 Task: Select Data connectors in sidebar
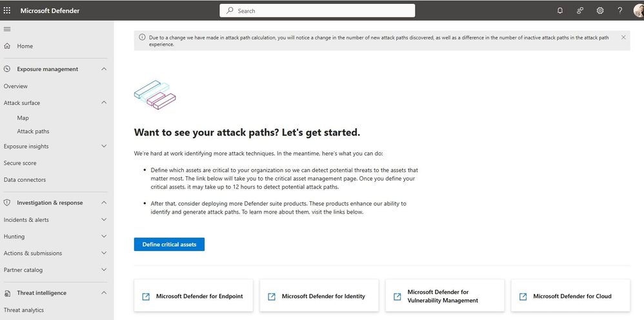[x=25, y=179]
